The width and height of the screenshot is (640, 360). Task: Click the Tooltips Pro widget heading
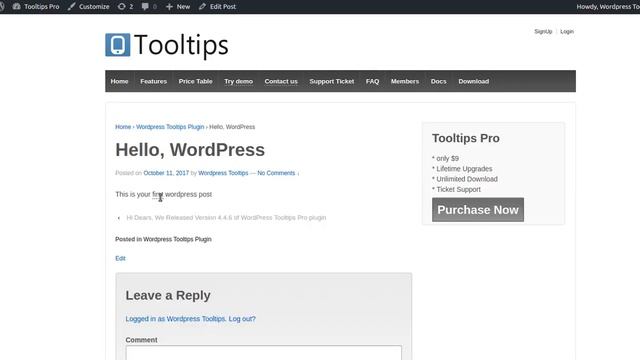(466, 138)
